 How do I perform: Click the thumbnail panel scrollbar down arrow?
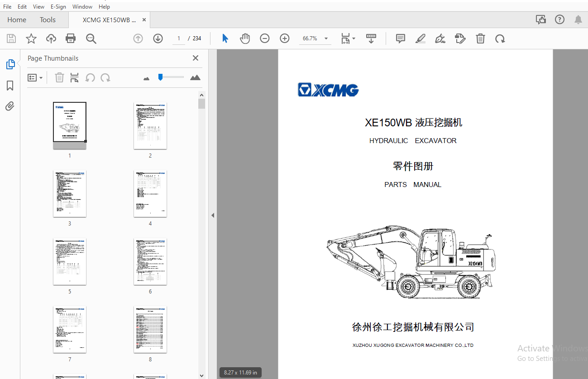pos(202,375)
